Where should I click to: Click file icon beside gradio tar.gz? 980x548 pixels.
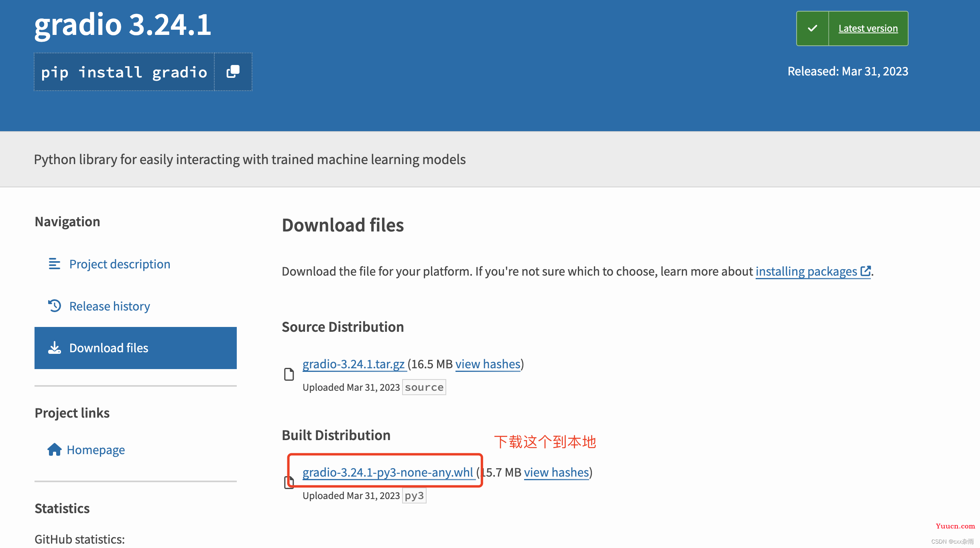click(289, 374)
